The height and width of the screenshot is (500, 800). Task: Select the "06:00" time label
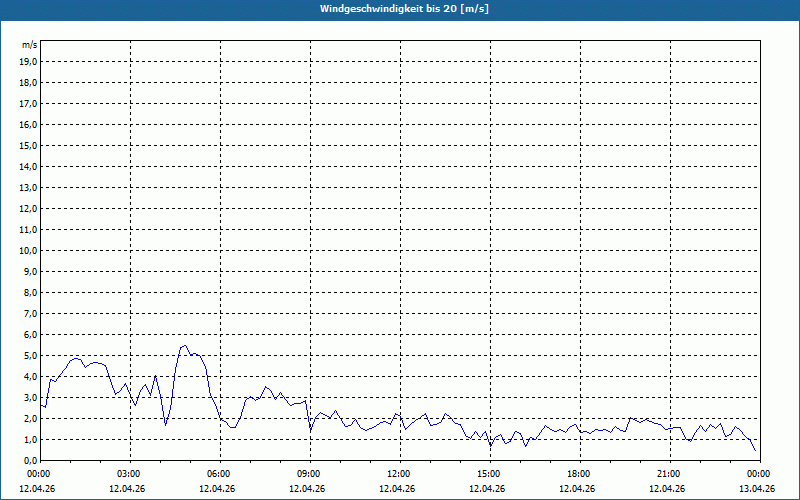click(x=218, y=474)
